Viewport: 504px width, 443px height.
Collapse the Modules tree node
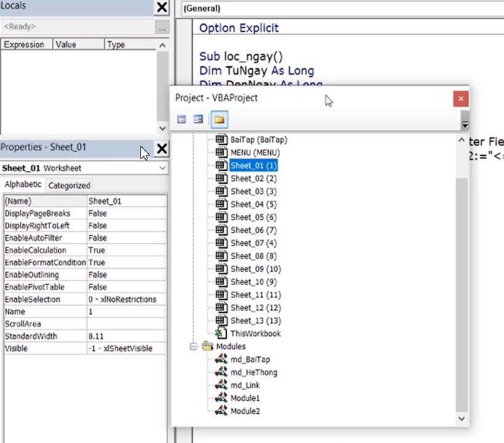(193, 346)
